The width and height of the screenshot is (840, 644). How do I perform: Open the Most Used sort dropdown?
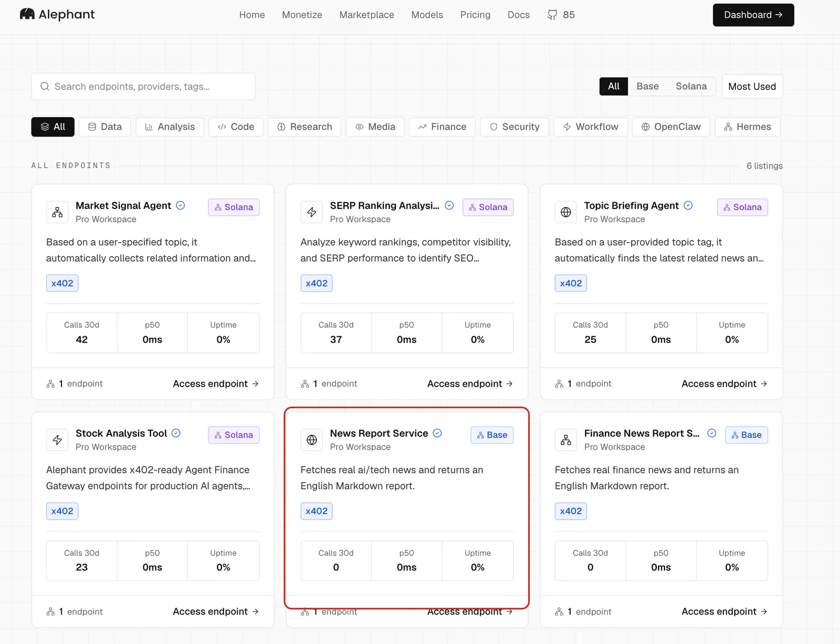752,86
